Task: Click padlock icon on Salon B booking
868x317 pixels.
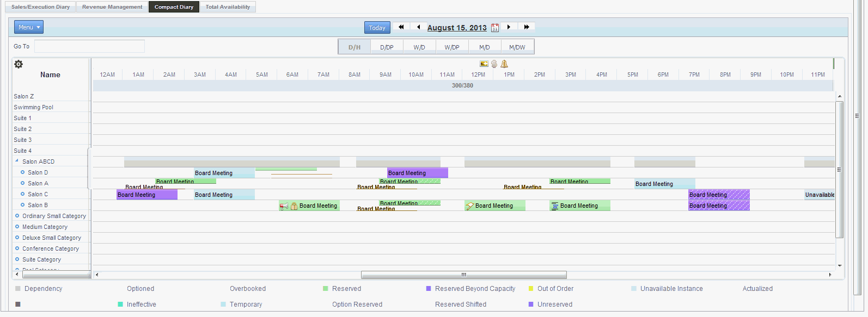Action: (294, 206)
